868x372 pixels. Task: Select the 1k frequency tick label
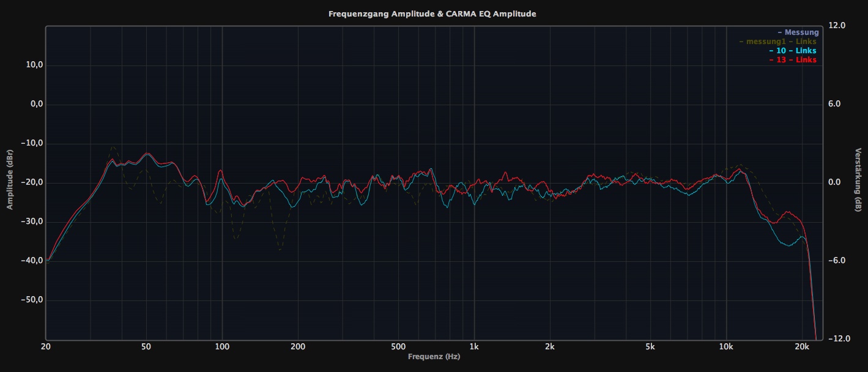click(474, 347)
